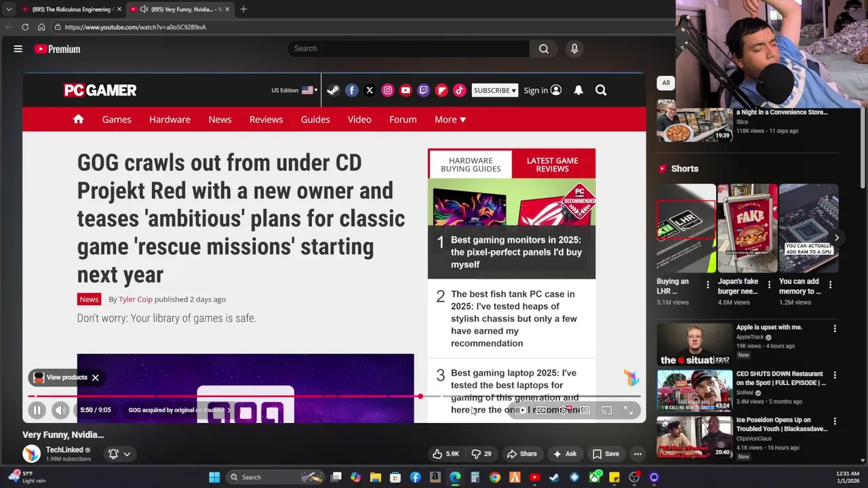The width and height of the screenshot is (868, 488).
Task: Close the 'Very Funny, Nvidia' browser tab
Action: (x=227, y=9)
